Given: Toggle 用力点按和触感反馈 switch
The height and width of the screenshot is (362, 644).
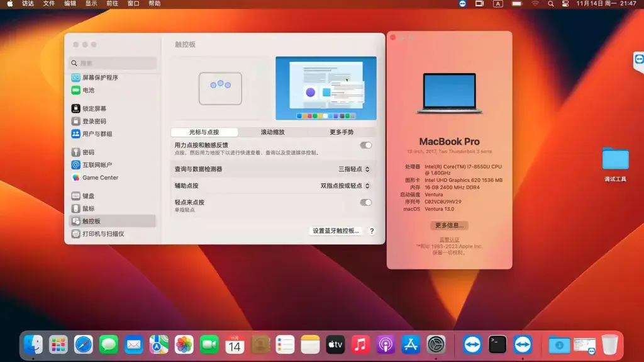Looking at the screenshot, I should coord(365,145).
